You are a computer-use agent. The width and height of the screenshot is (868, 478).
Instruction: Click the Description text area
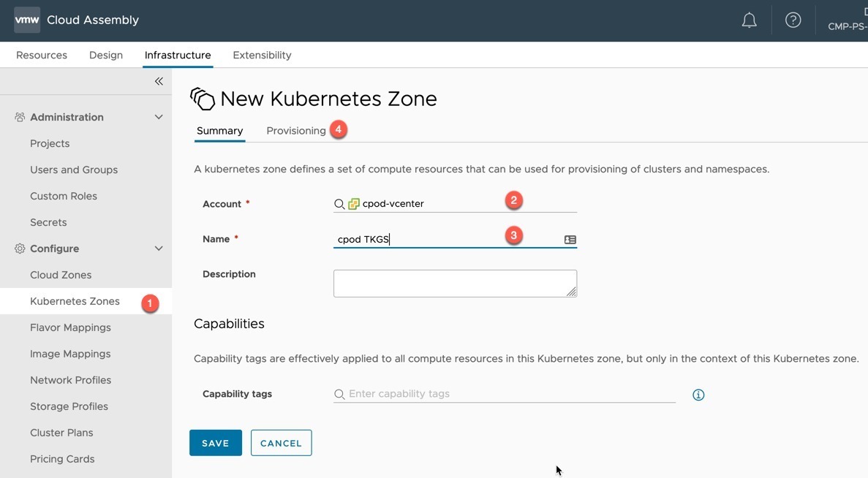[455, 284]
